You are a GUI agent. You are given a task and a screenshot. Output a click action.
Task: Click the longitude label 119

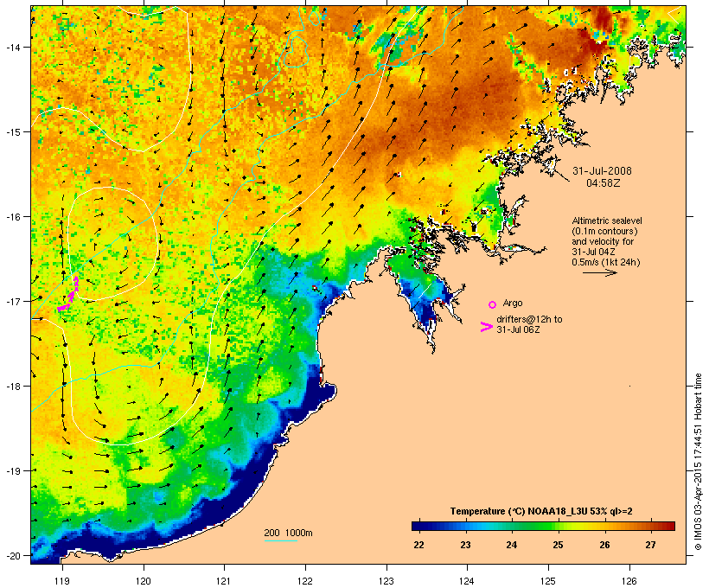62,581
